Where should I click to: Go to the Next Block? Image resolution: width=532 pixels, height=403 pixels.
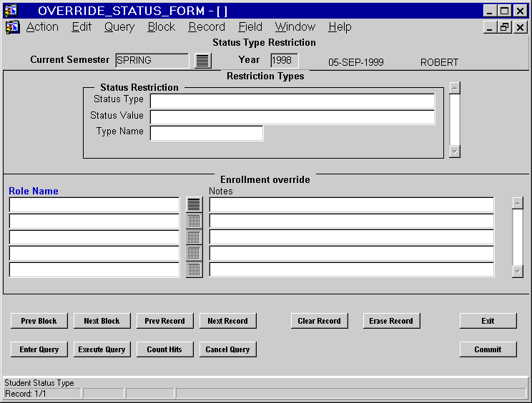102,321
